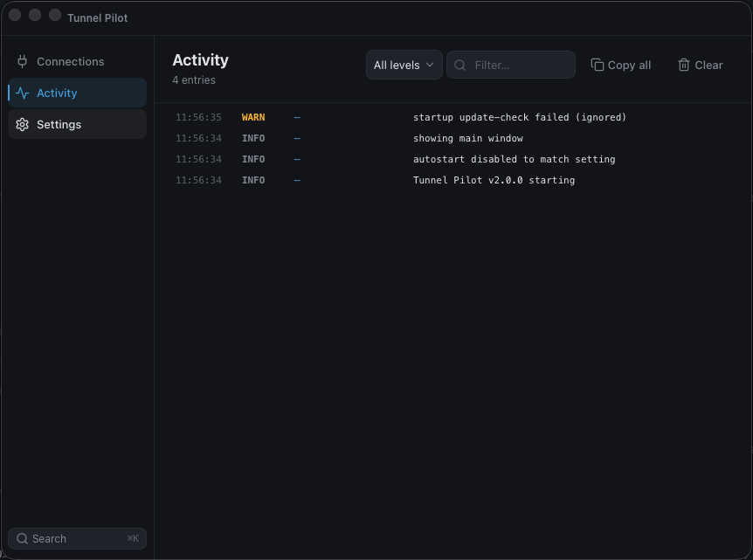The image size is (753, 560).
Task: Click the Activity page heading
Action: click(200, 60)
